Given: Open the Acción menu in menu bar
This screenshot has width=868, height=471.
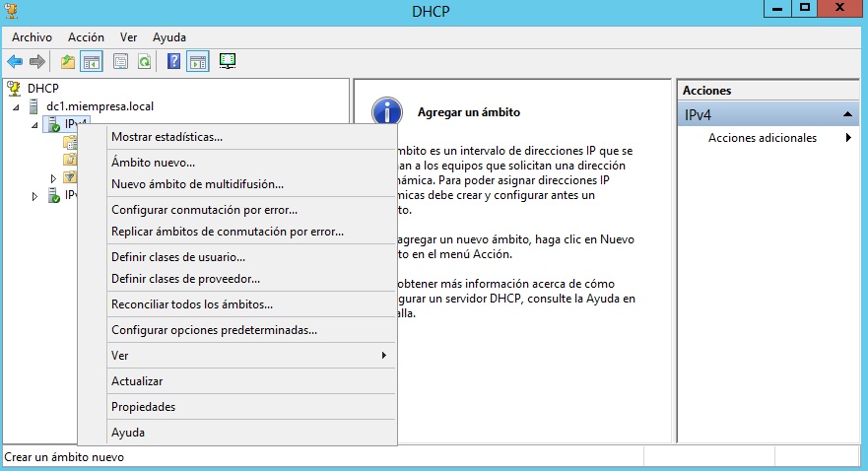Looking at the screenshot, I should pos(86,36).
